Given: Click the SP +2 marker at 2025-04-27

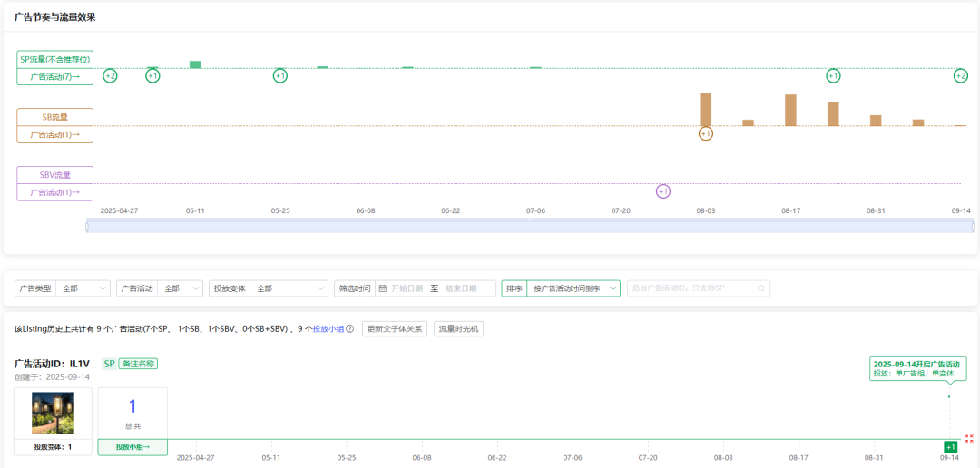Looking at the screenshot, I should (x=110, y=75).
